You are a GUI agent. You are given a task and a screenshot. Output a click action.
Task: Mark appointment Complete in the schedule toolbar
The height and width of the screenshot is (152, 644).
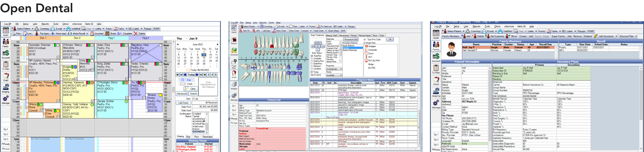pyautogui.click(x=125, y=33)
